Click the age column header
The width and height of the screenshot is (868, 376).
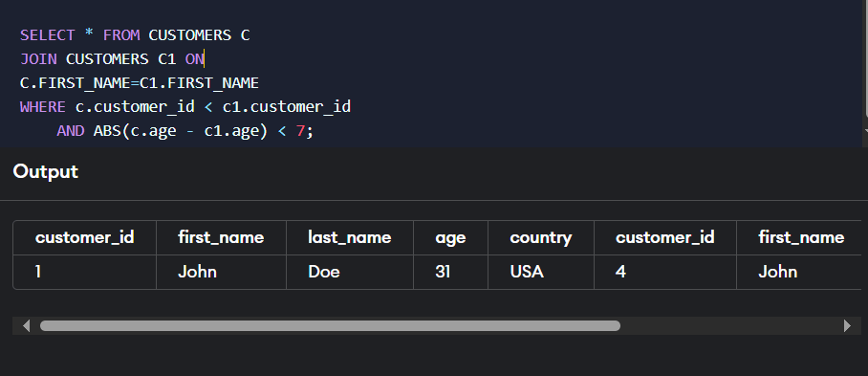point(450,237)
